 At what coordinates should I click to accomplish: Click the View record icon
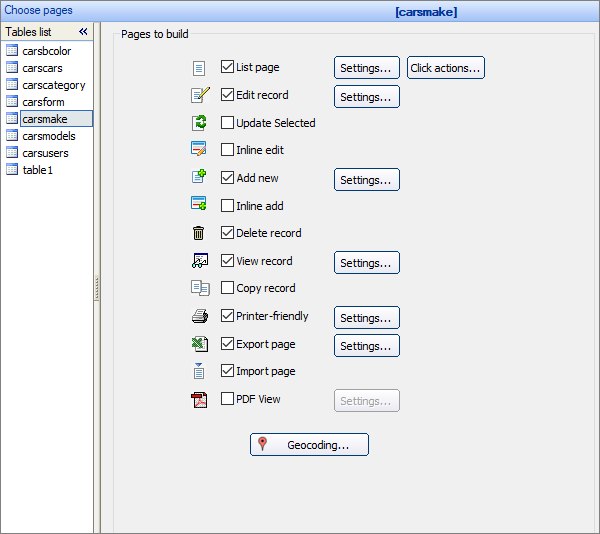(200, 260)
